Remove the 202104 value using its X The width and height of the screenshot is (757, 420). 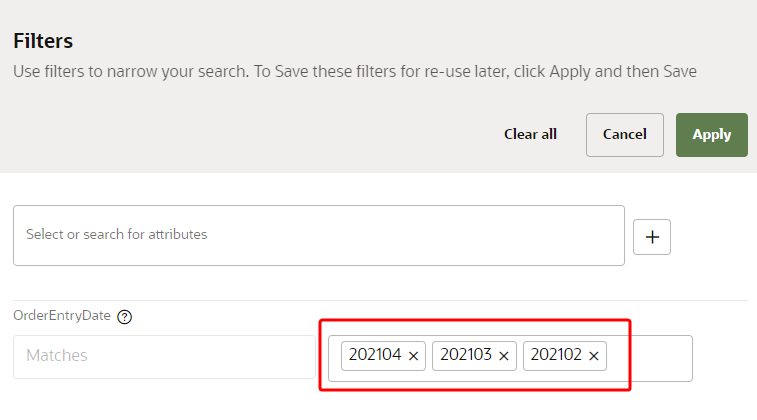[x=414, y=356]
